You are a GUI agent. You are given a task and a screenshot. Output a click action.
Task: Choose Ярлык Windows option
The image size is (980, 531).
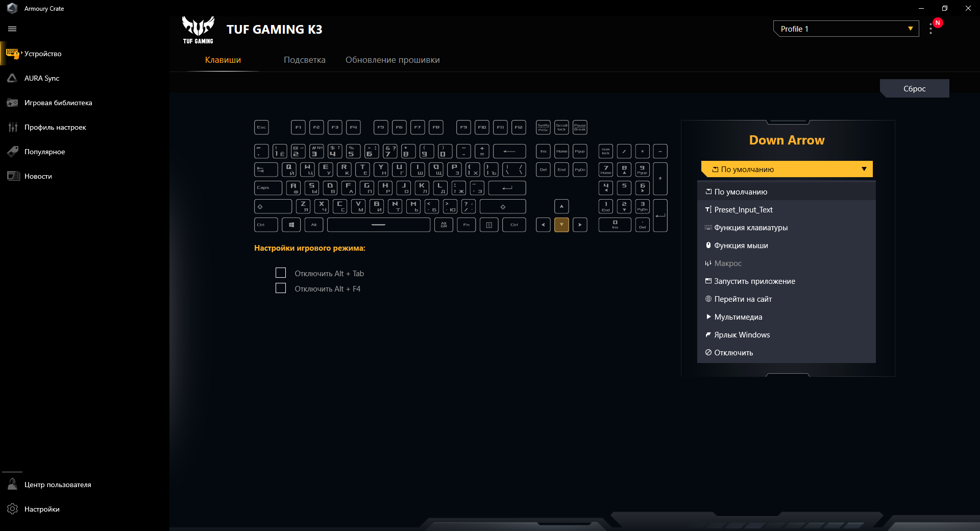787,335
